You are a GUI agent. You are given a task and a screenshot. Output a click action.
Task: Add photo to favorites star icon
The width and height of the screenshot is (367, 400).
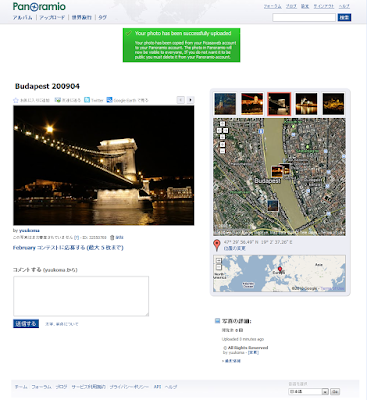[16, 100]
